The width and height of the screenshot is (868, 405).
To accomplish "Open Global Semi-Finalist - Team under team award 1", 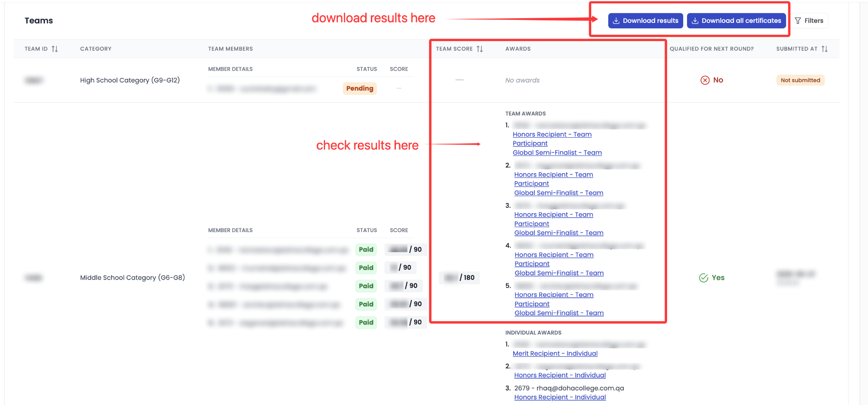I will (x=557, y=153).
